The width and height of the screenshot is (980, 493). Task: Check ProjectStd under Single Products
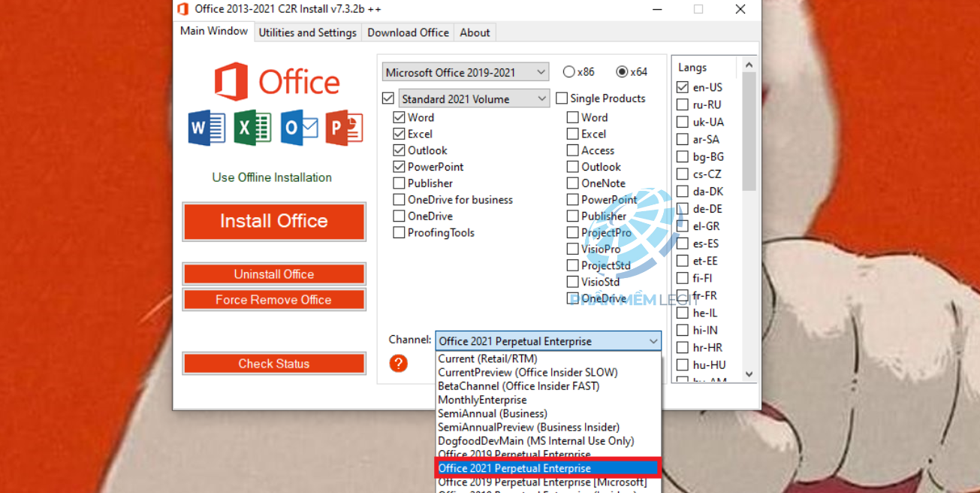pos(573,265)
